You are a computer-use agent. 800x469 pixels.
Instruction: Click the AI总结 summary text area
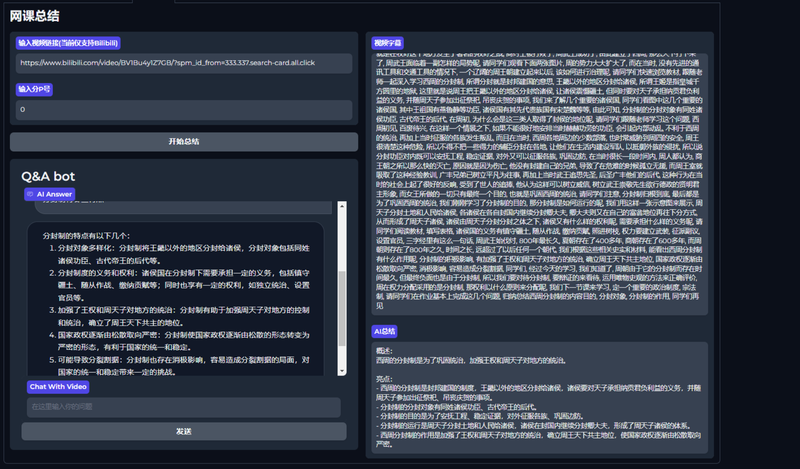[539, 398]
